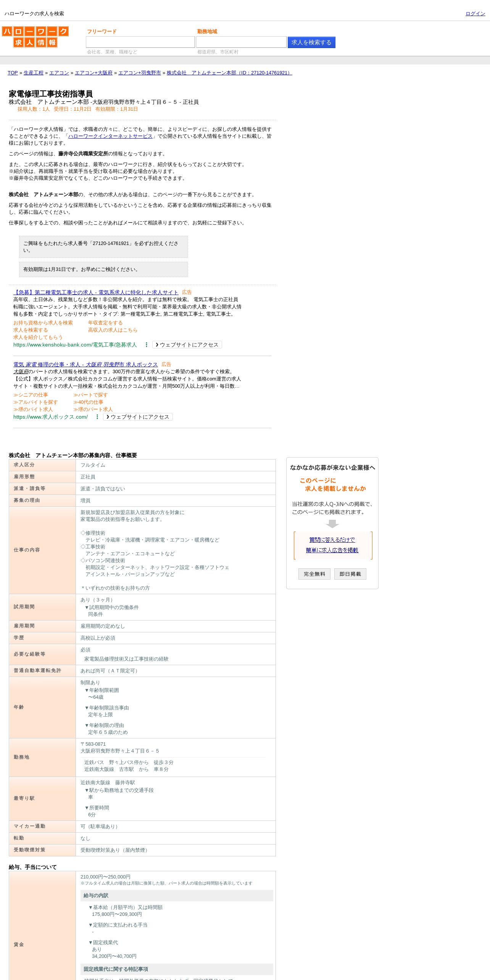Open ハローワークインターネットサービス link
490x980 pixels.
(x=110, y=136)
